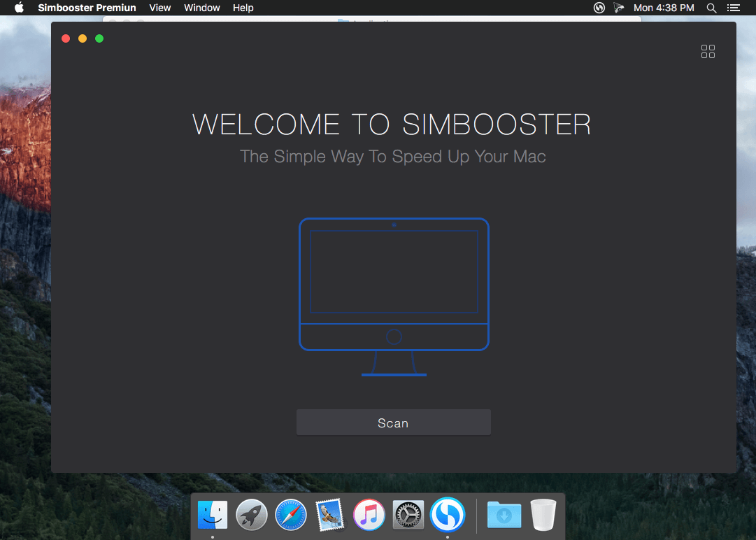Screen dimensions: 756x540
Task: Open the Apple menu
Action: (20, 8)
